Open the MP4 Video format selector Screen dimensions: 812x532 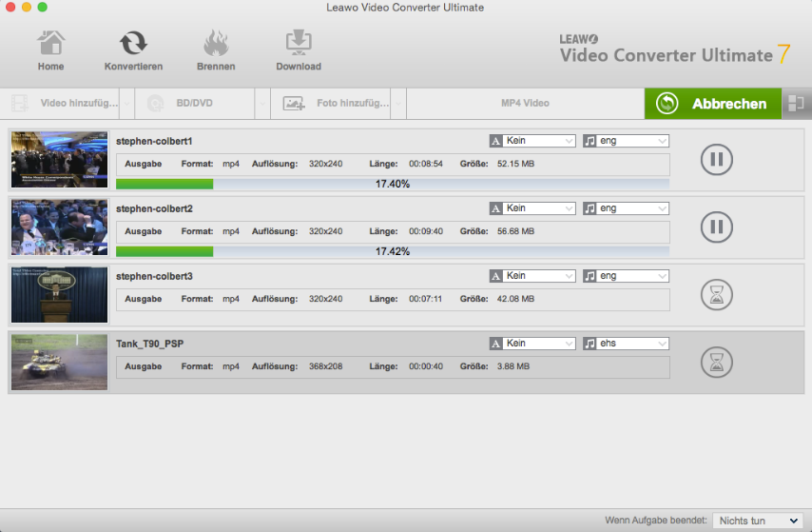(525, 103)
